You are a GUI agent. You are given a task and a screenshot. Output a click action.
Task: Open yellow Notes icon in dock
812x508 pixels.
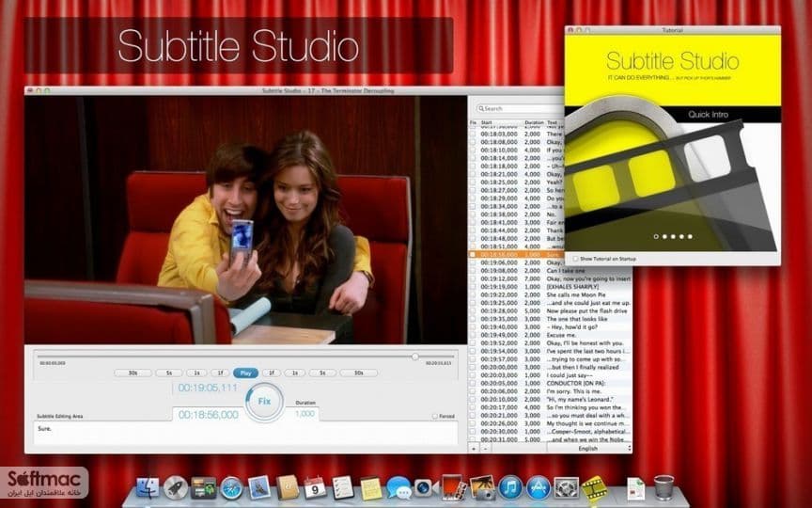pyautogui.click(x=371, y=488)
